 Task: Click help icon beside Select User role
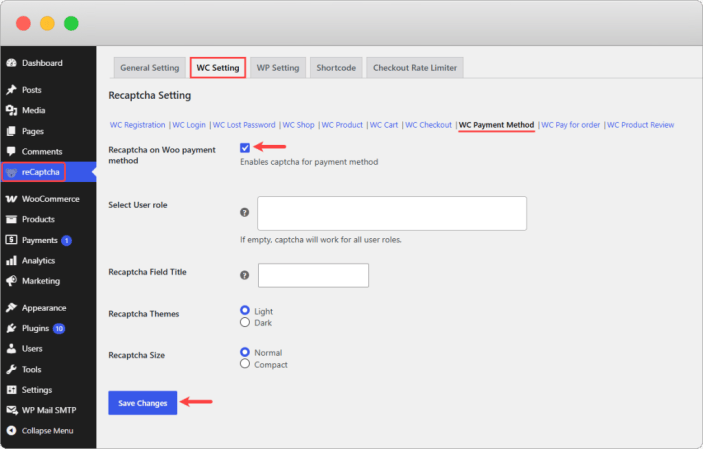coord(244,213)
